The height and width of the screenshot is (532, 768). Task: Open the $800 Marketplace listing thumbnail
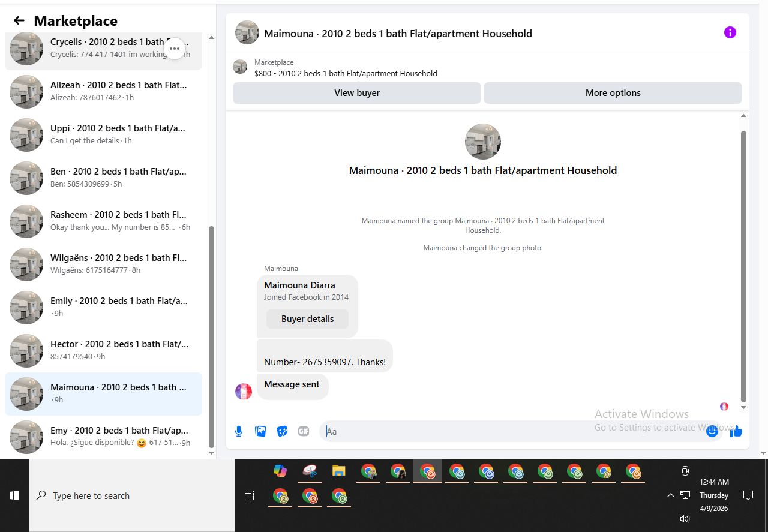click(240, 67)
